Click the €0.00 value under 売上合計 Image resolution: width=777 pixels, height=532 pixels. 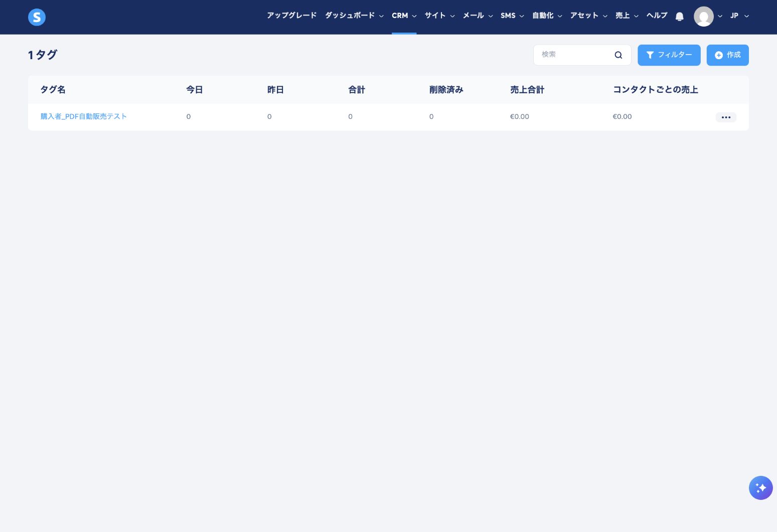tap(519, 117)
